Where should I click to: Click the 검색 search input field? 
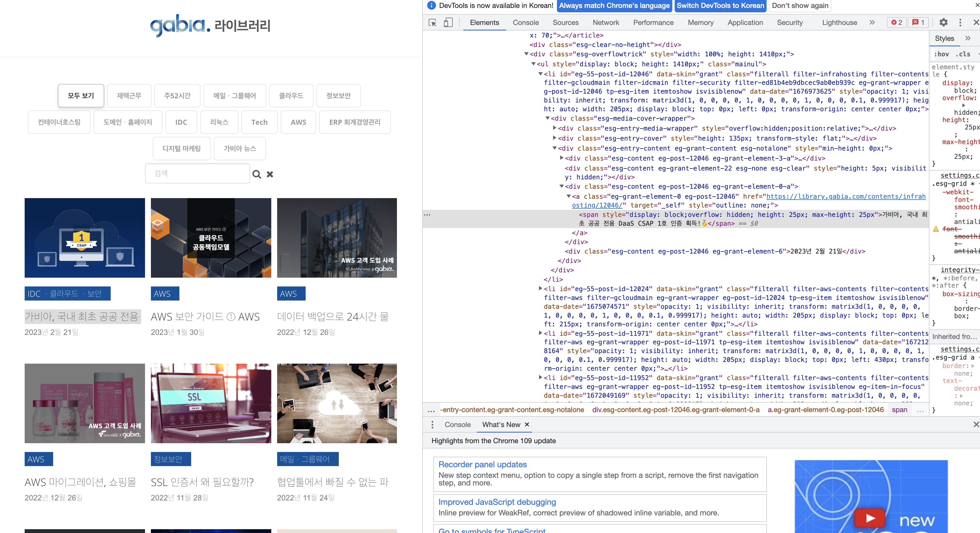point(197,173)
